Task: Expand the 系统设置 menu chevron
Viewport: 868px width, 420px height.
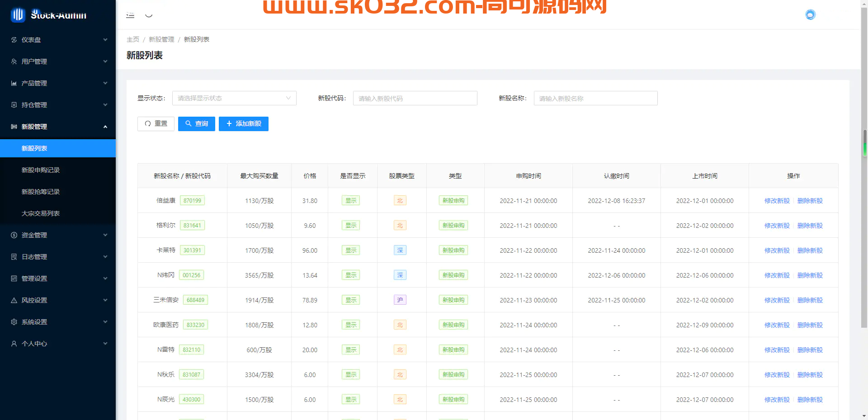Action: click(105, 322)
